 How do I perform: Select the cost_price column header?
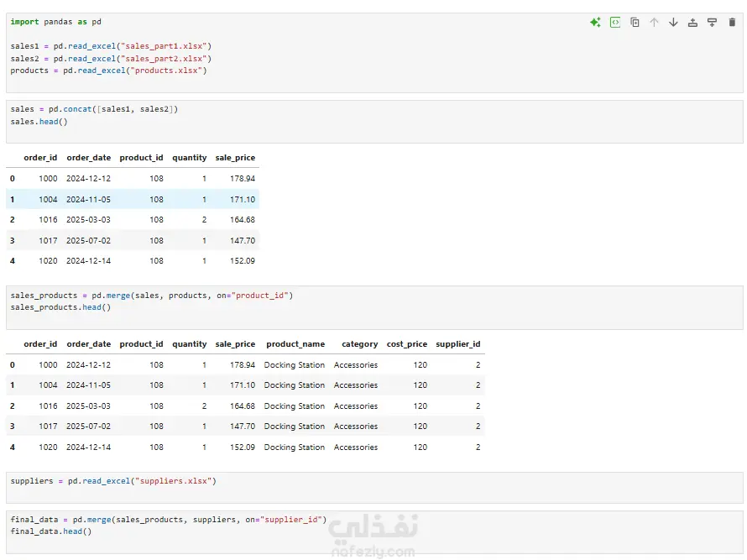point(407,344)
